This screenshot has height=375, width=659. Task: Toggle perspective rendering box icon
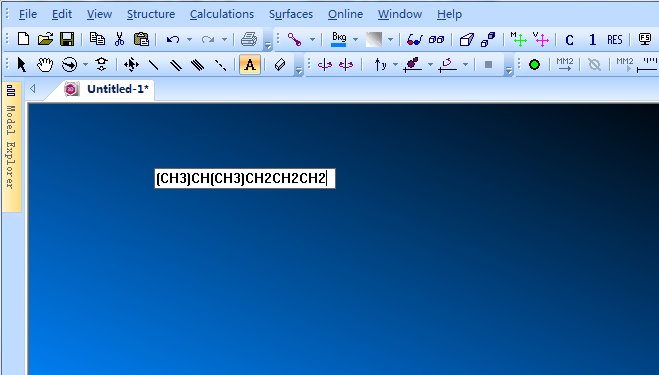[467, 40]
